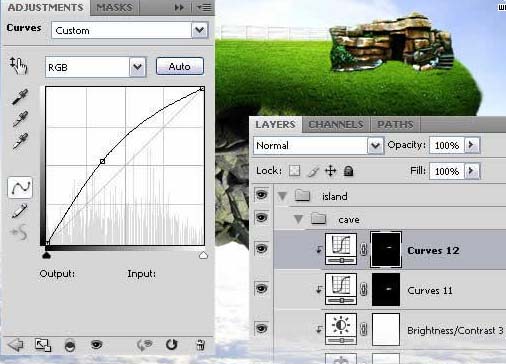Switch to the Channels tab
The width and height of the screenshot is (506, 364).
[336, 124]
